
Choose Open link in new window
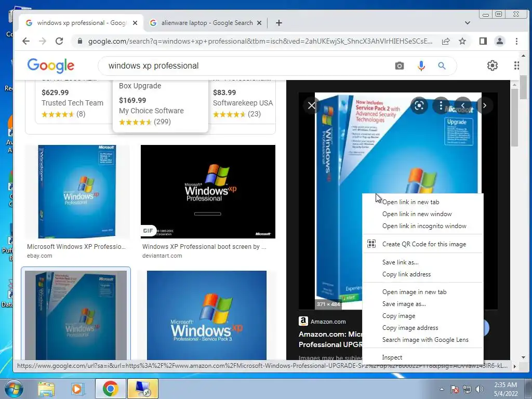(423, 214)
